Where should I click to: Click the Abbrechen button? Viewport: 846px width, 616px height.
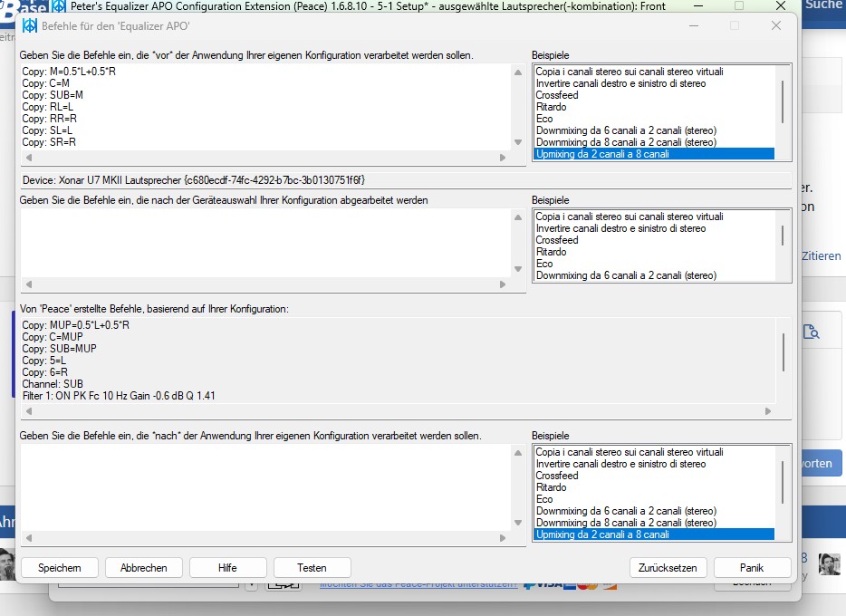click(143, 567)
